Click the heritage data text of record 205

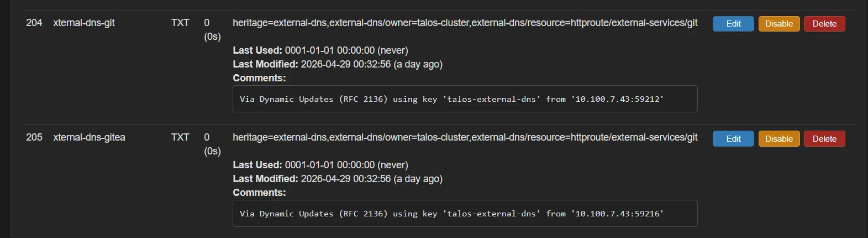point(465,137)
